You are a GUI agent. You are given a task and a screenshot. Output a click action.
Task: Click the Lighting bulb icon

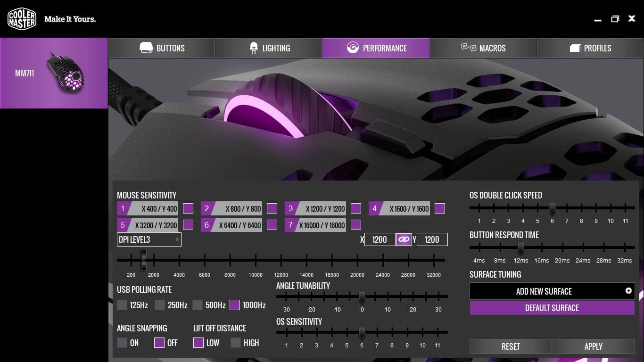click(253, 48)
